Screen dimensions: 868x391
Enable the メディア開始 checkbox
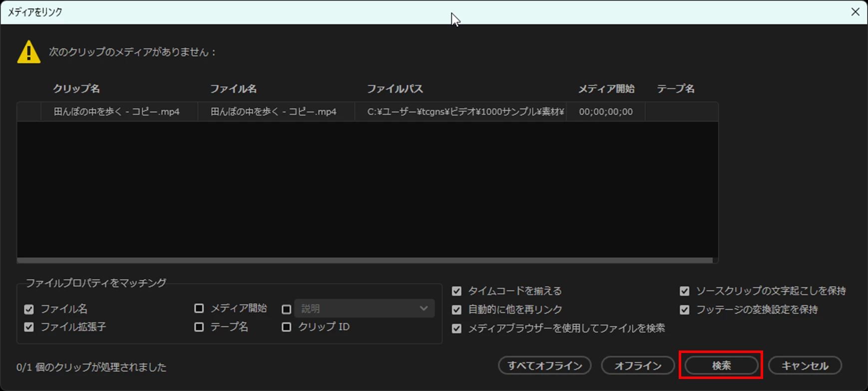199,308
